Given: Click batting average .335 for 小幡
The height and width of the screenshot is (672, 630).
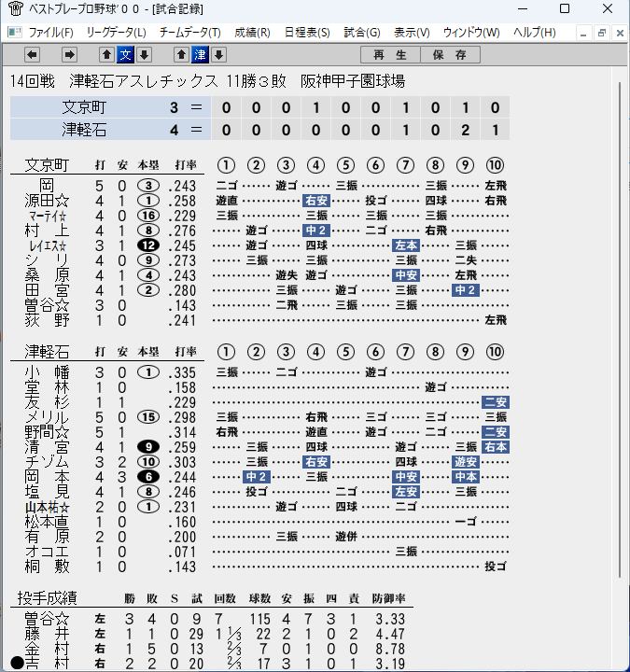Looking at the screenshot, I should [x=182, y=372].
